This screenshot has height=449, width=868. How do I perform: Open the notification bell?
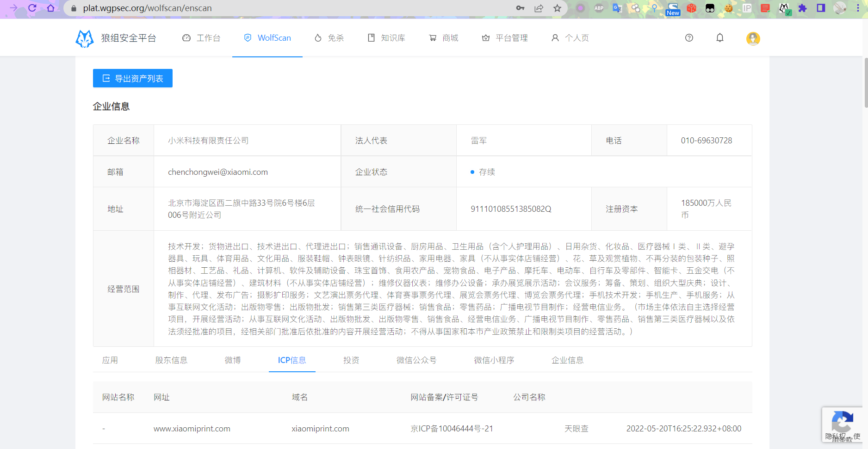click(x=720, y=37)
